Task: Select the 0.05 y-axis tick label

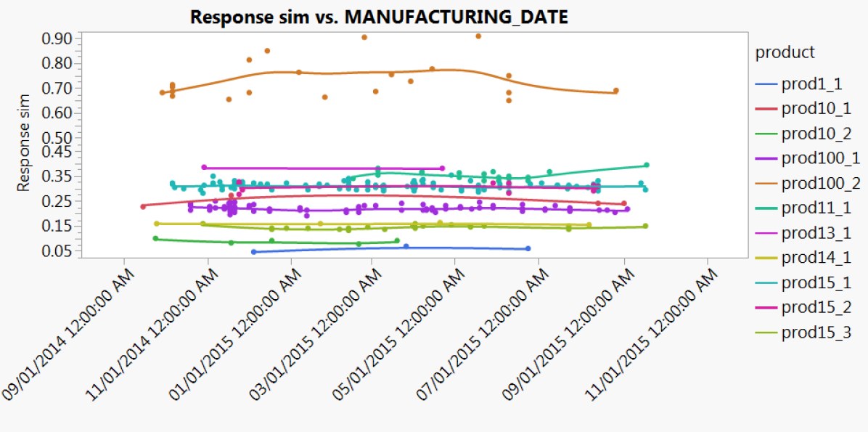Action: (57, 251)
